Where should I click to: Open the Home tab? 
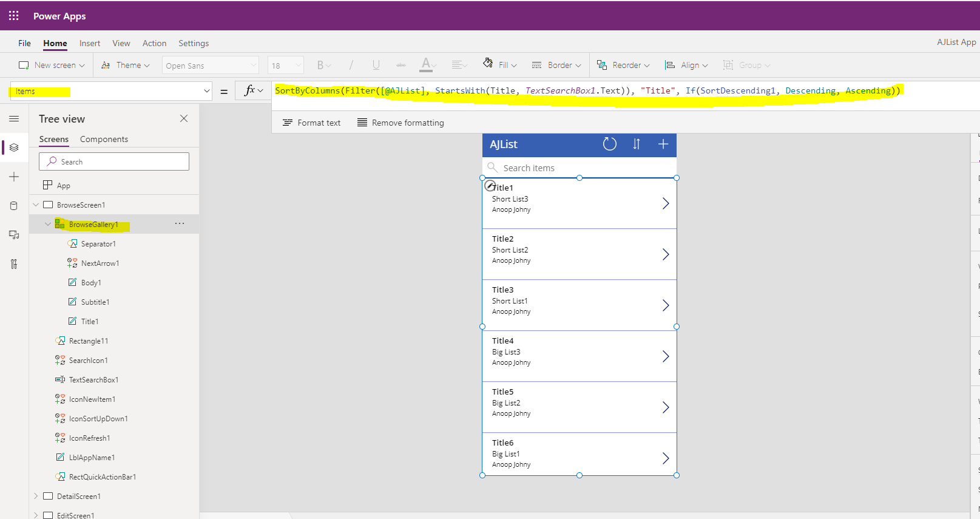pyautogui.click(x=55, y=43)
